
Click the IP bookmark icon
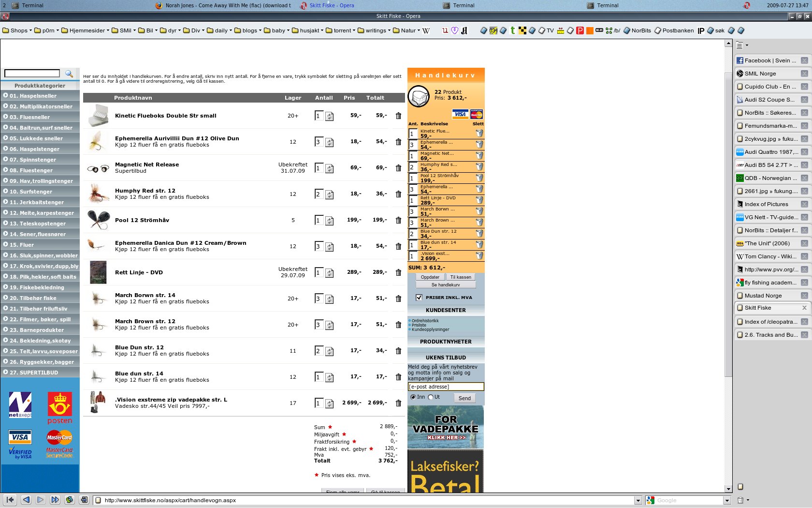(x=701, y=30)
